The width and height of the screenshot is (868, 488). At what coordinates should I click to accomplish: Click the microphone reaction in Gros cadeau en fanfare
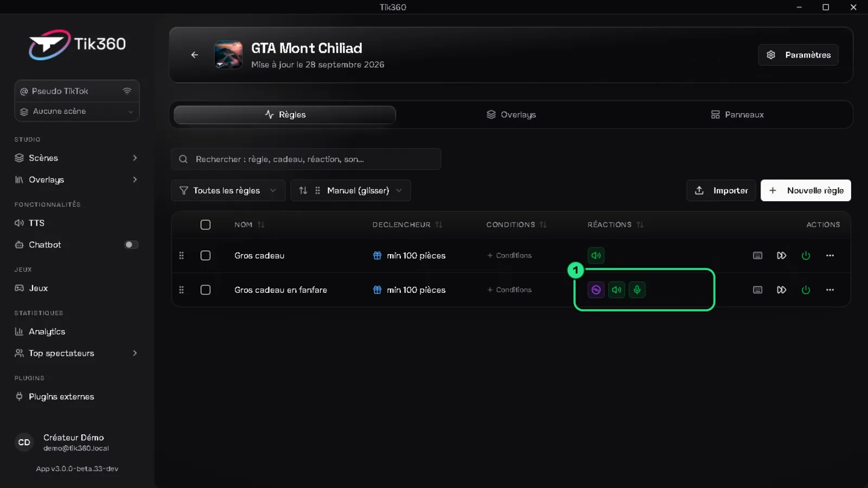[x=637, y=290]
